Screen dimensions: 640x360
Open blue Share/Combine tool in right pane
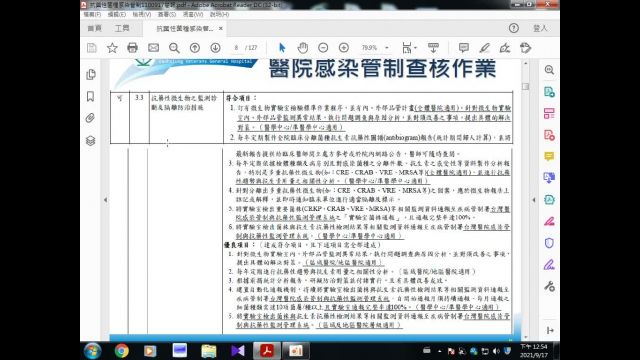click(549, 178)
